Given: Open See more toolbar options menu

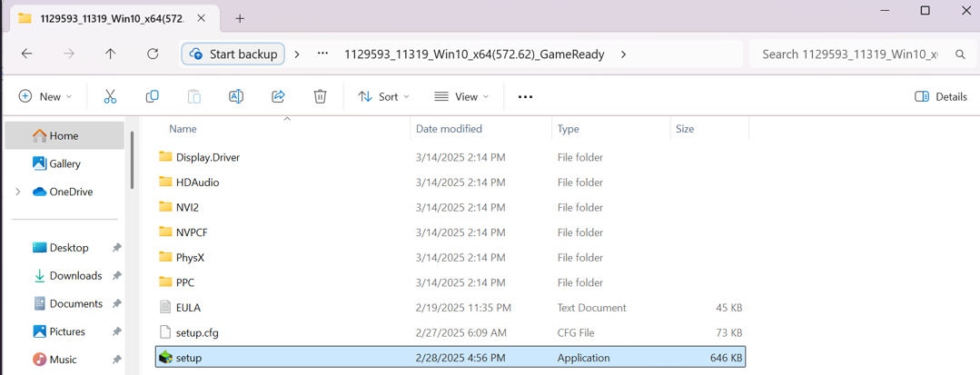Looking at the screenshot, I should pyautogui.click(x=525, y=96).
